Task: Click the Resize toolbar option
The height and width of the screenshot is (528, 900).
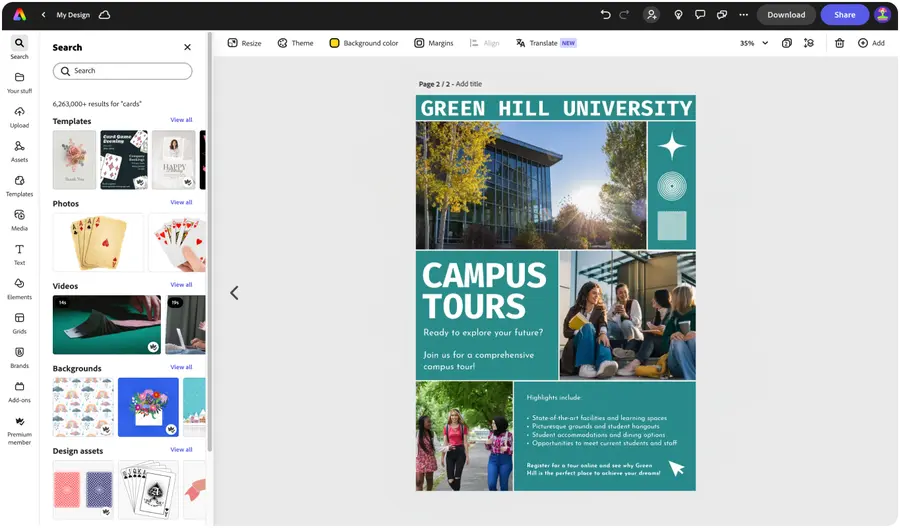Action: (245, 43)
